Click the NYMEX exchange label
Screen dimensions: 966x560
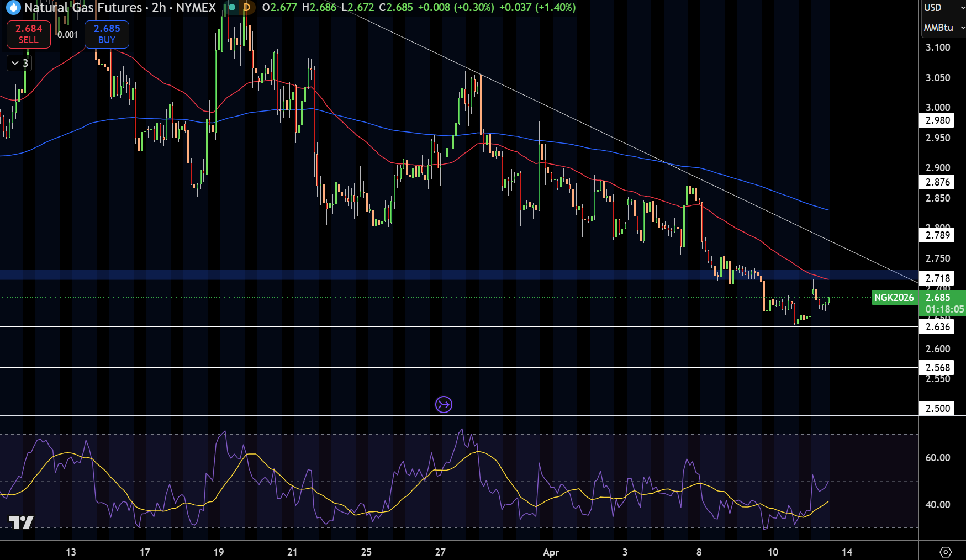click(196, 8)
